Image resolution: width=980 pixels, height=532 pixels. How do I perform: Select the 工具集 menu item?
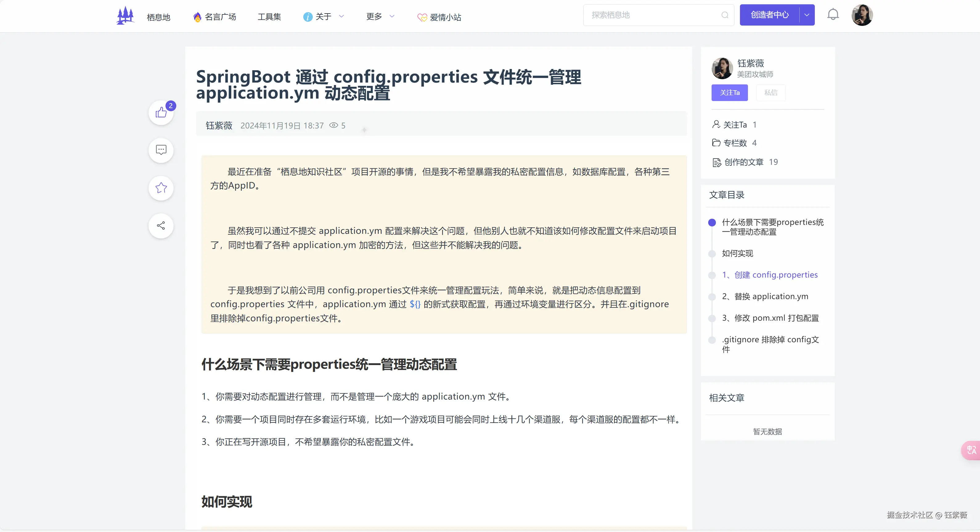(269, 17)
